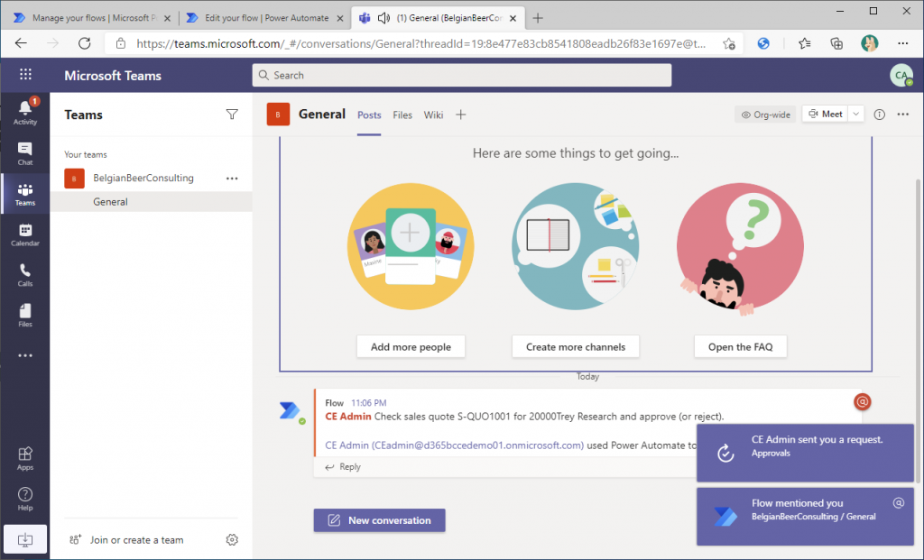Open the Help icon
924x560 pixels.
tap(24, 499)
